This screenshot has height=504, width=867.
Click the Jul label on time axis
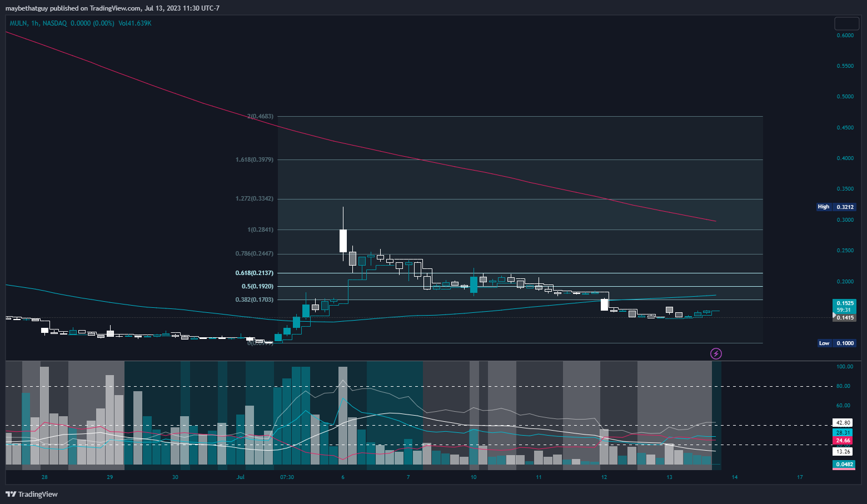pos(240,477)
